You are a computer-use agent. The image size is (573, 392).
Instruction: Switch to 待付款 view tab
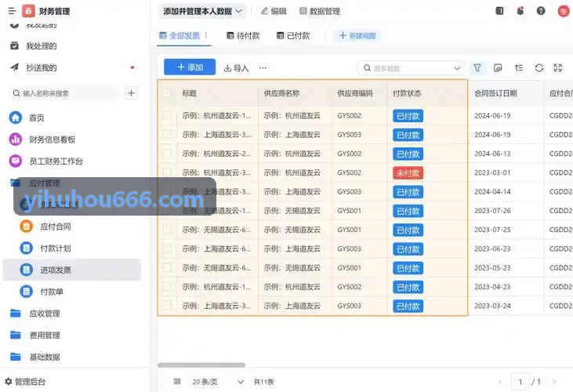(243, 36)
